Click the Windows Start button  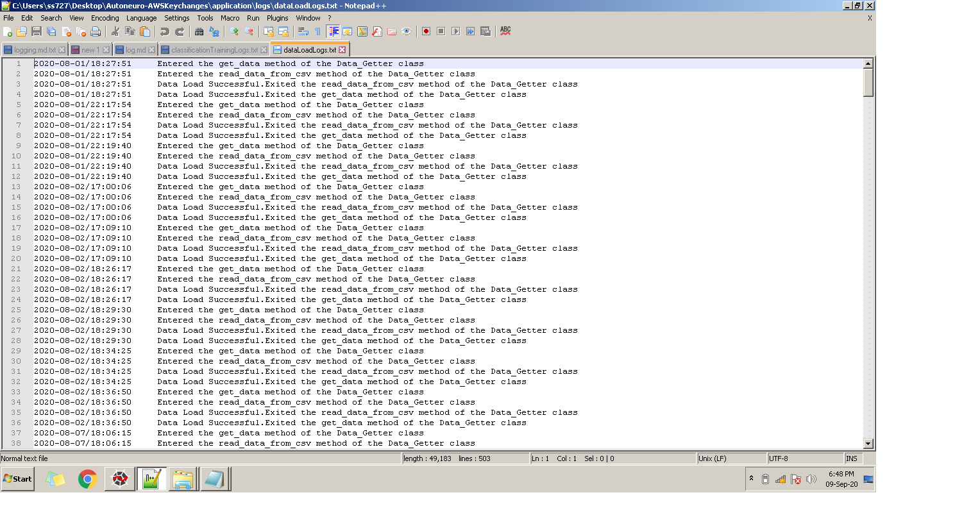point(17,479)
